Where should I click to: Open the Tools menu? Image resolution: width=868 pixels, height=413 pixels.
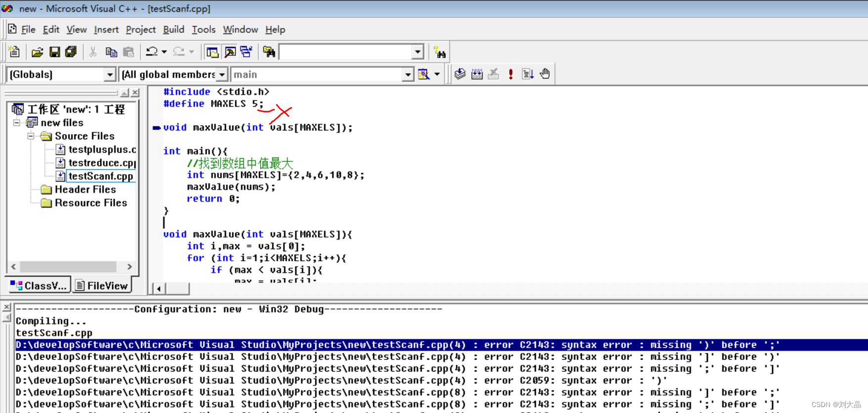204,30
